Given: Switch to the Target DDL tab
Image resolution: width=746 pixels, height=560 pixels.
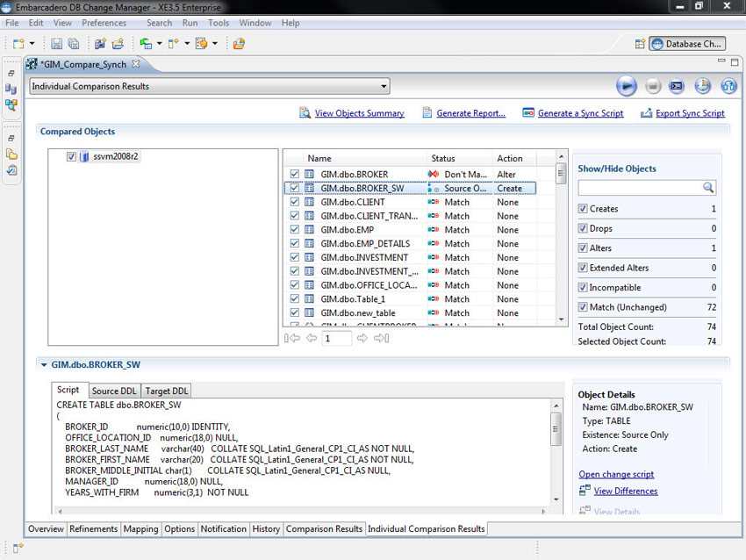Looking at the screenshot, I should coord(167,391).
